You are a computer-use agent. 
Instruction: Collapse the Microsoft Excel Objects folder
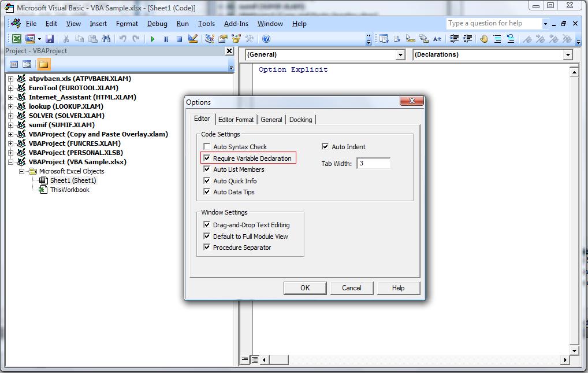(22, 171)
